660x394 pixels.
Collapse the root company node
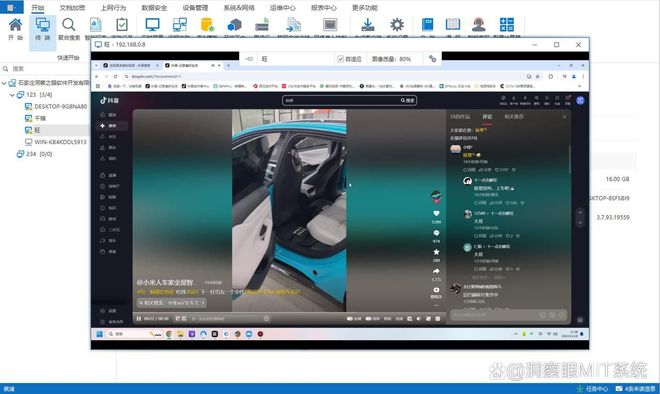4,83
